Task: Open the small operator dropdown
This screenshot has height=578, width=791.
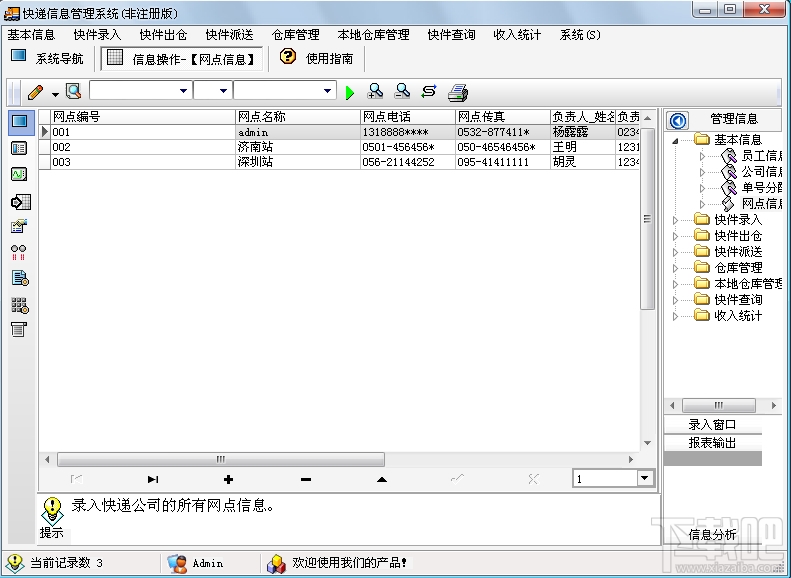Action: [x=223, y=91]
